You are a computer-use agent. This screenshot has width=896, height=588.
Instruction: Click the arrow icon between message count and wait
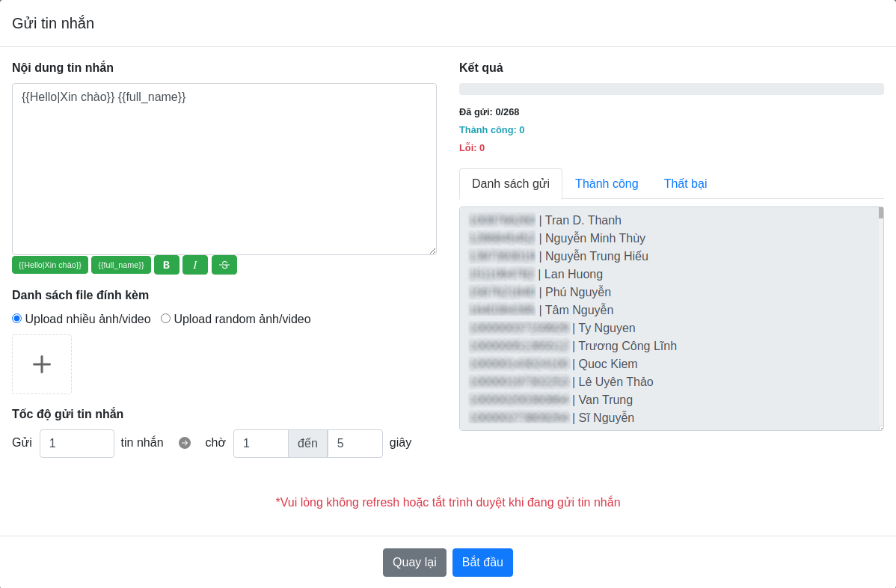185,443
